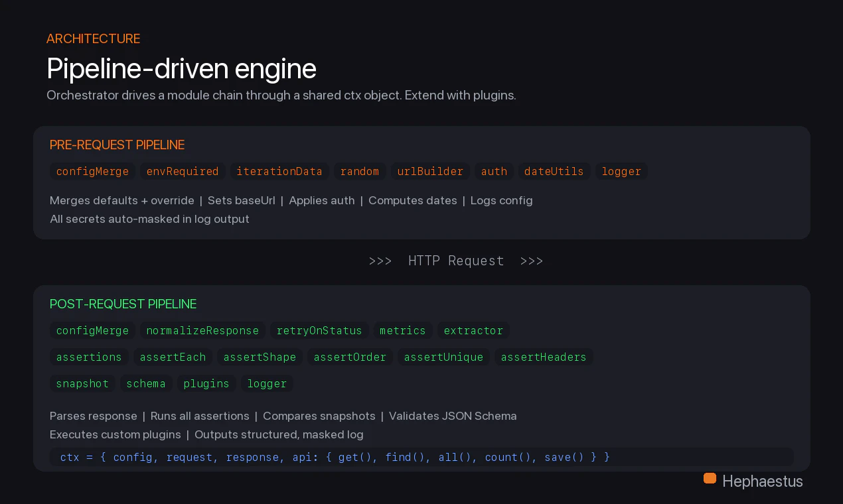
Task: Select the normalizeResponse module chip
Action: 203,330
